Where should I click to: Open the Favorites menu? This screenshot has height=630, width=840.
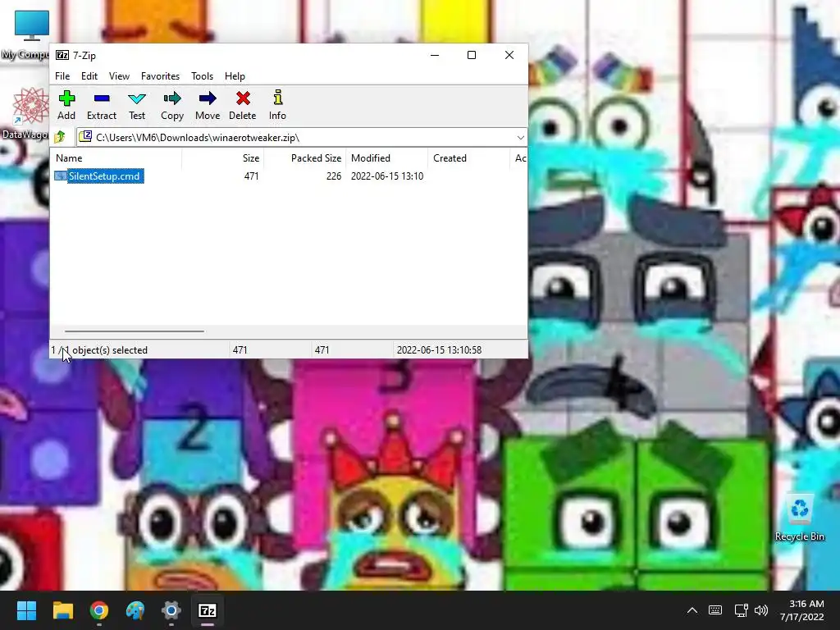coord(160,76)
